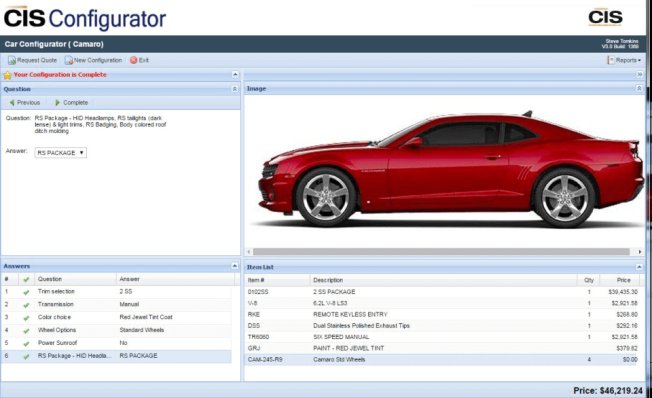
Task: Click the green check for Trim selection
Action: [26, 292]
